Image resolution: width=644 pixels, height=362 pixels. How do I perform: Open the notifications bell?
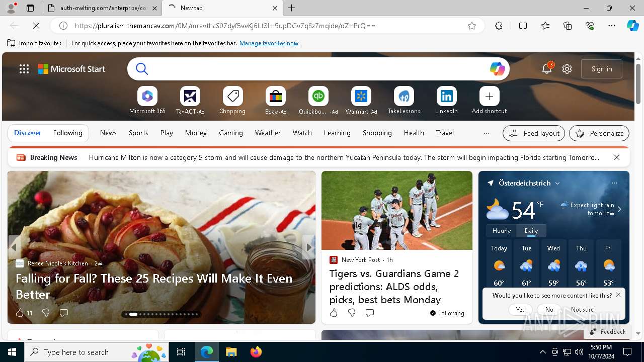(547, 69)
